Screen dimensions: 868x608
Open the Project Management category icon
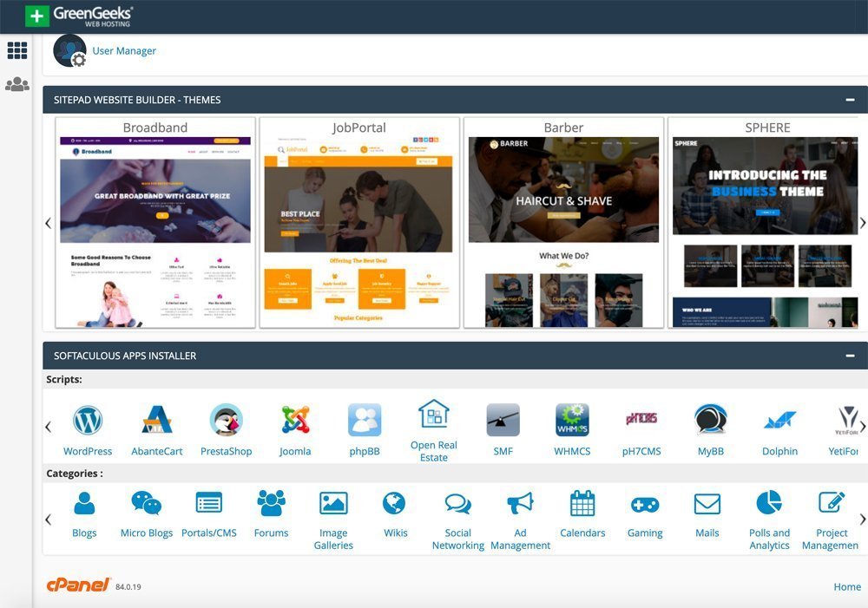click(x=832, y=503)
